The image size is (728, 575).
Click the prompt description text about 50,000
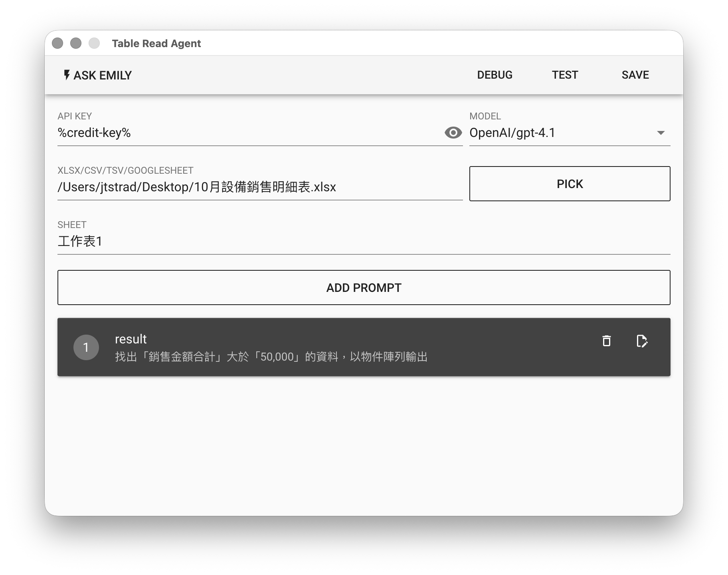271,357
